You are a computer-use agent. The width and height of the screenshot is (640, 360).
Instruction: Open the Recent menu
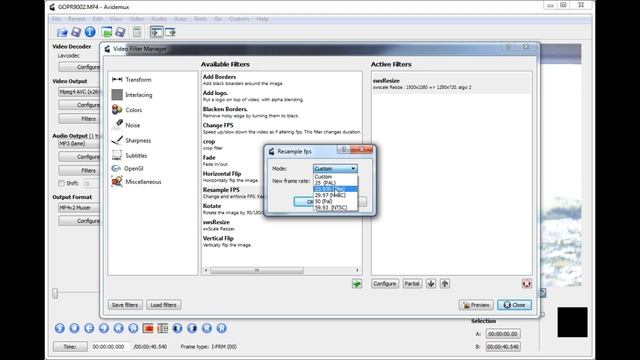pos(76,19)
